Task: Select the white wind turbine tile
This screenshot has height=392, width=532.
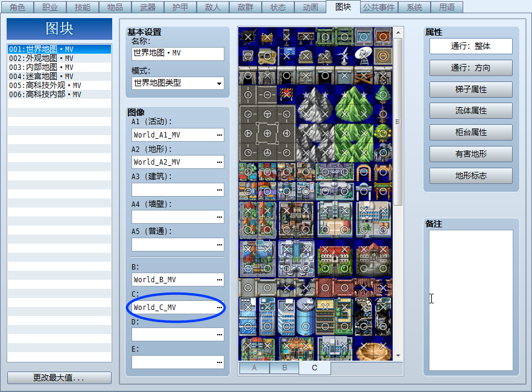Action: pos(344,56)
